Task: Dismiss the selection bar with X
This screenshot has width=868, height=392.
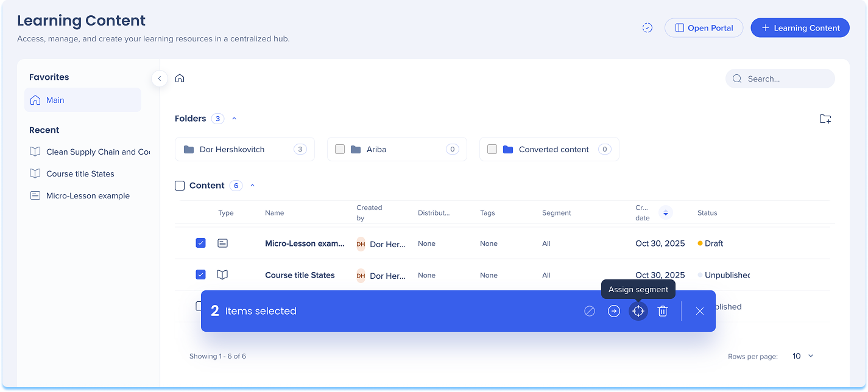Action: pos(700,311)
